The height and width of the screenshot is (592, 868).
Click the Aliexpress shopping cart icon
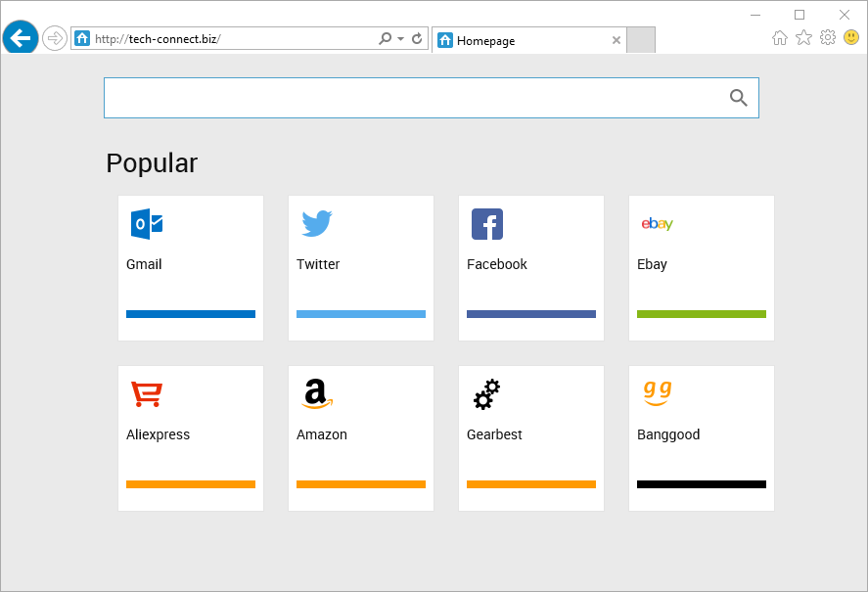click(147, 393)
